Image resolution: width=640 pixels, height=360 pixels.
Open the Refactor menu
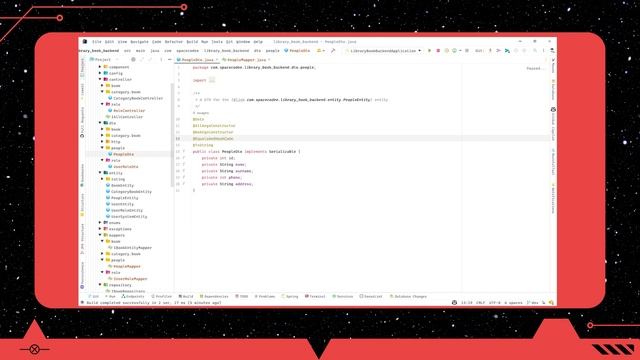[x=173, y=42]
